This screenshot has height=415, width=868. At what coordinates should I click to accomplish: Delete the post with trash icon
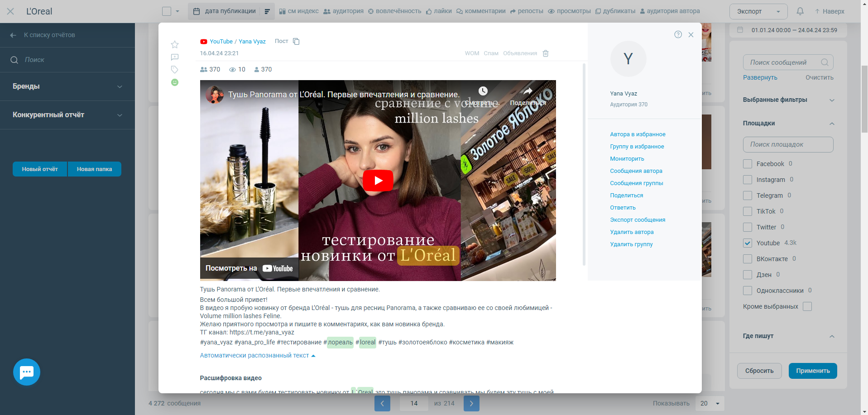click(x=546, y=53)
